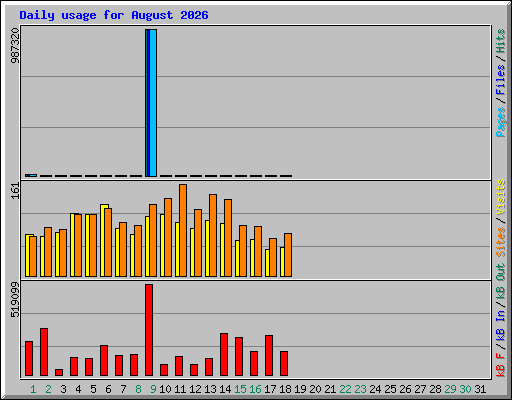Click green day label 9 on the x-axis
Screen dimensions: 512x400
click(153, 389)
